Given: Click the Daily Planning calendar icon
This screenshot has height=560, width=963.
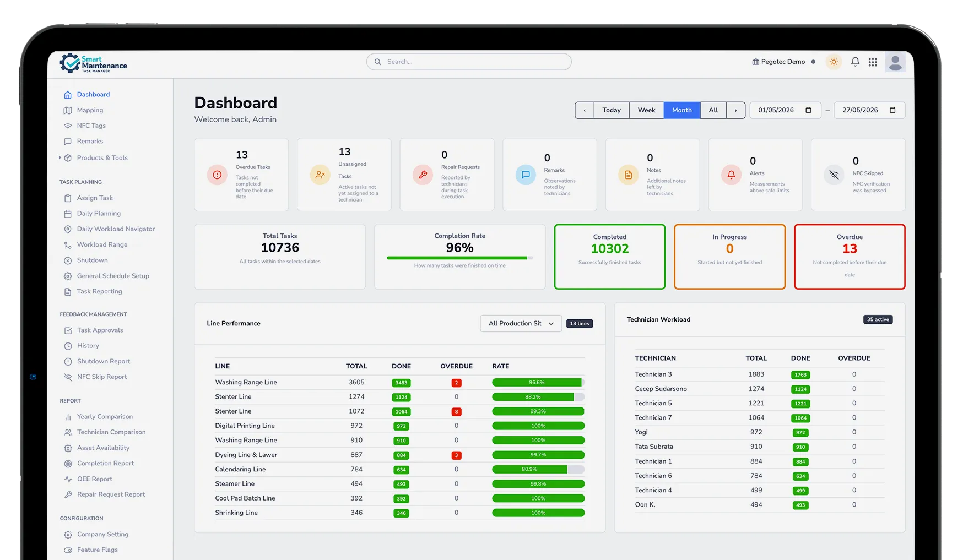Looking at the screenshot, I should [68, 214].
